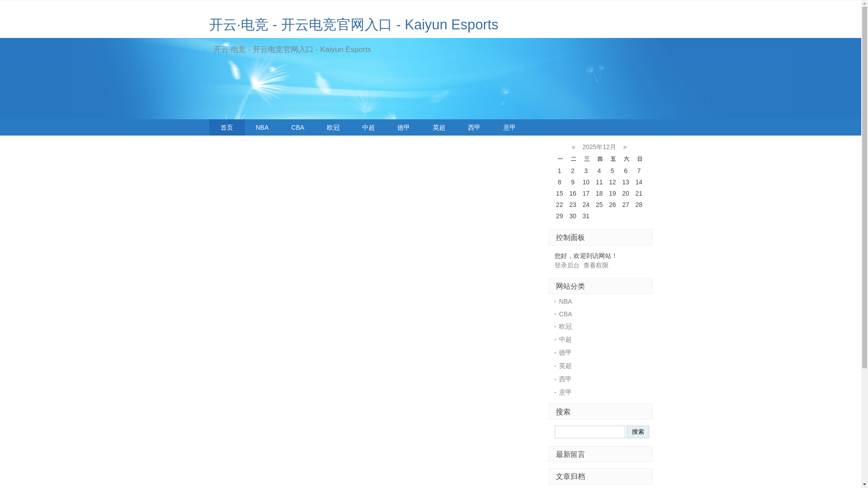Select 中超 in the navigation bar

[x=368, y=127]
